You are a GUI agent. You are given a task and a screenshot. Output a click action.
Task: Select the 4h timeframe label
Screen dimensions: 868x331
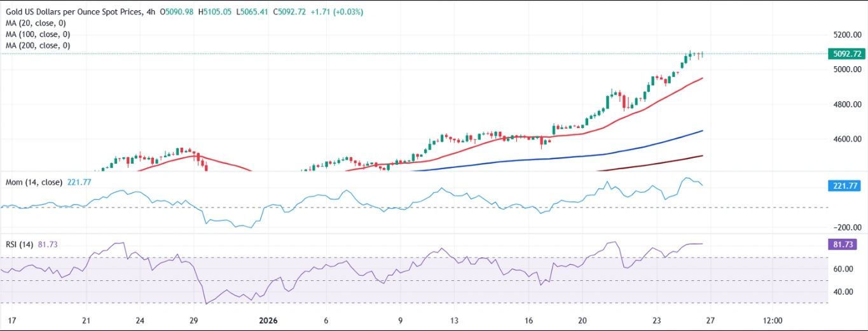pyautogui.click(x=149, y=12)
